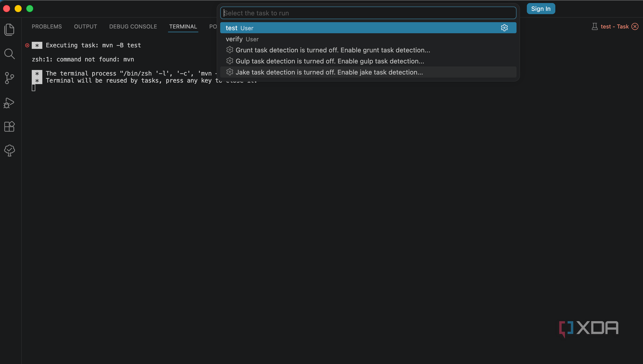
Task: Switch to the PROBLEMS tab
Action: [x=47, y=26]
